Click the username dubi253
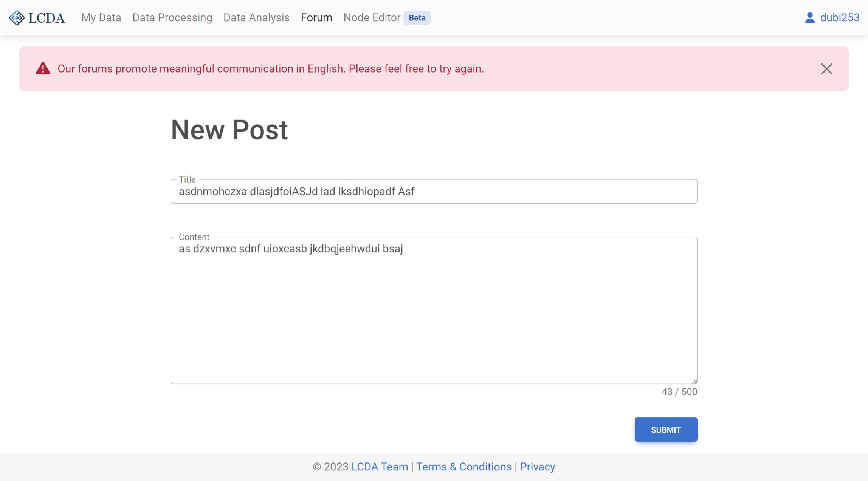The height and width of the screenshot is (481, 868). pos(840,17)
